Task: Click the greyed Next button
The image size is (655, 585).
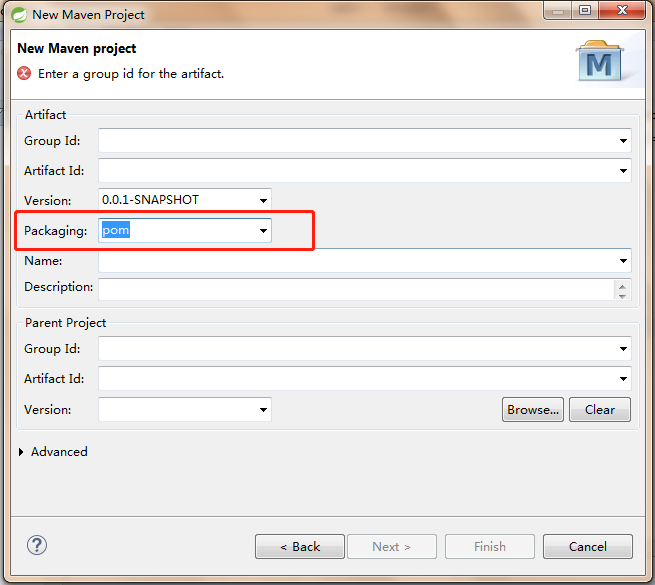Action: coord(392,547)
